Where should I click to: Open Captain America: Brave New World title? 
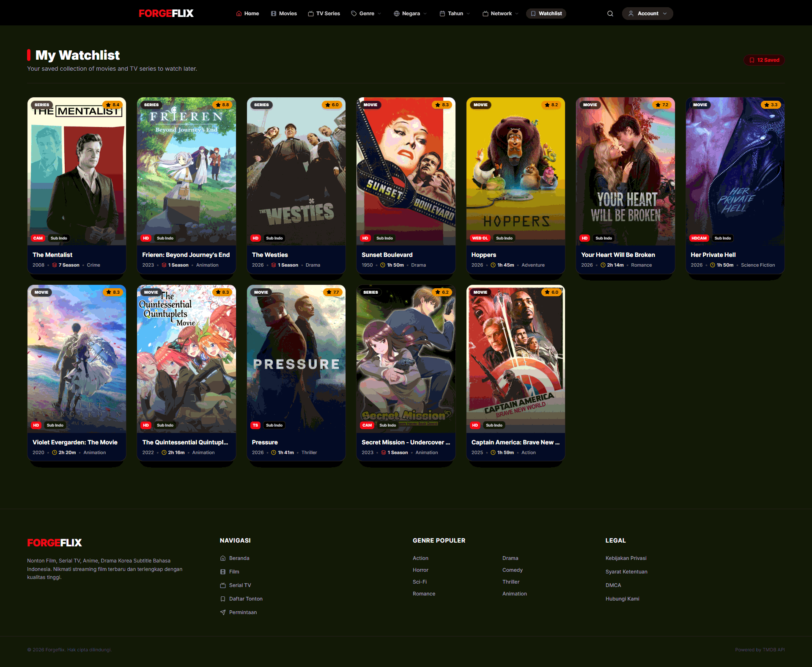pyautogui.click(x=516, y=442)
